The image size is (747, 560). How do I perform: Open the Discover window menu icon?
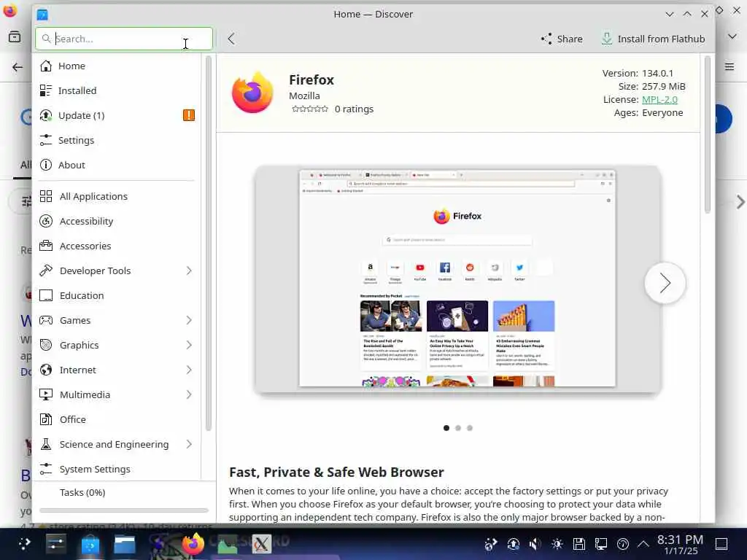(x=42, y=15)
